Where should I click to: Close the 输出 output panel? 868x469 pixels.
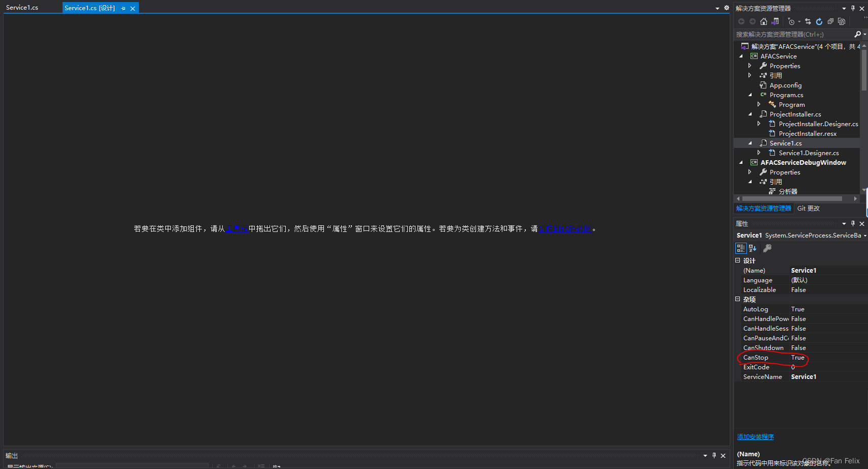[x=723, y=455]
